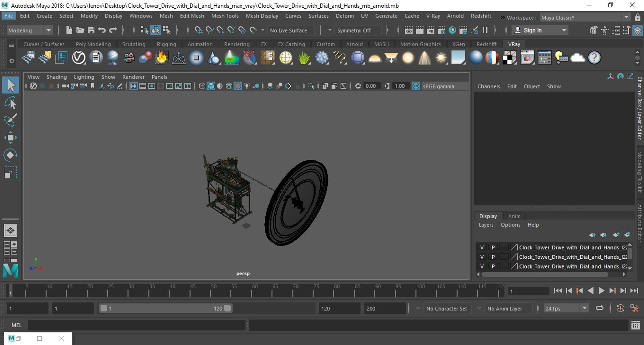
Task: Click the current frame input field
Action: click(528, 291)
